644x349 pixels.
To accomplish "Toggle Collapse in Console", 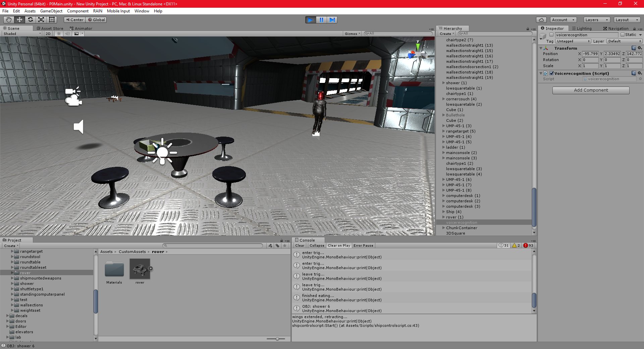I will click(317, 246).
